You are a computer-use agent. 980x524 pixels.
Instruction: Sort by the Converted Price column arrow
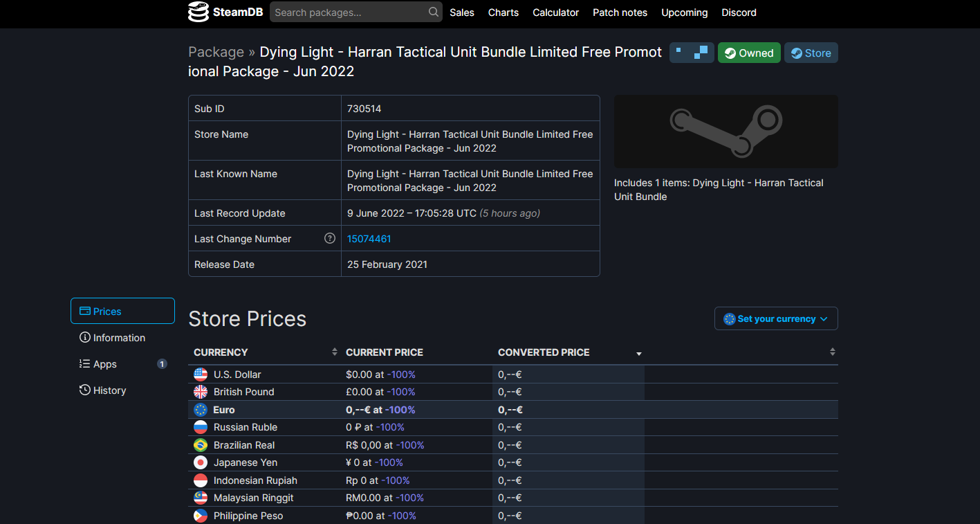click(x=638, y=353)
